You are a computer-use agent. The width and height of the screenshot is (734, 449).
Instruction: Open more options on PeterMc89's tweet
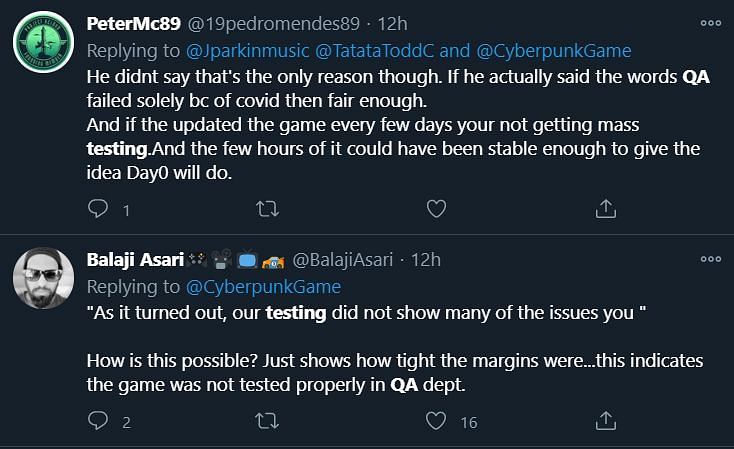coord(711,23)
